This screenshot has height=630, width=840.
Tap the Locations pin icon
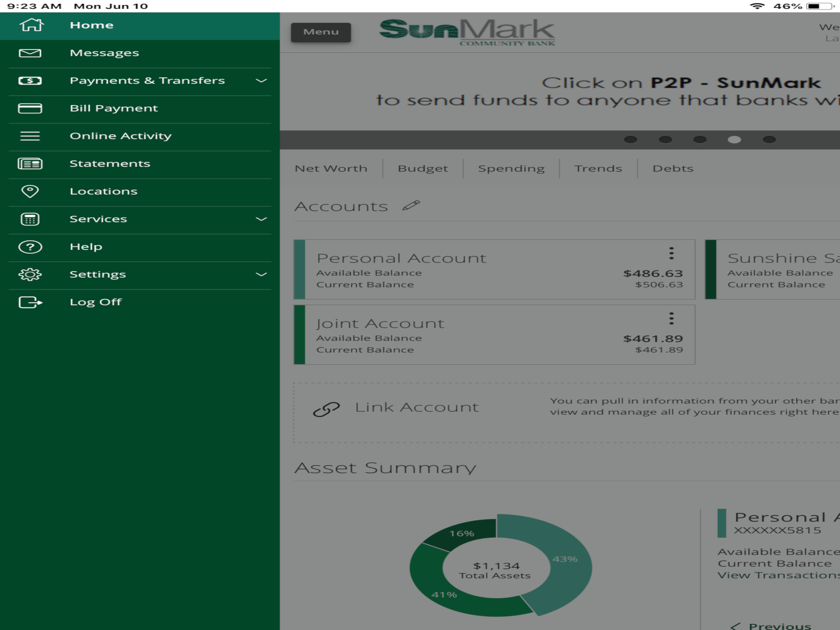[30, 191]
